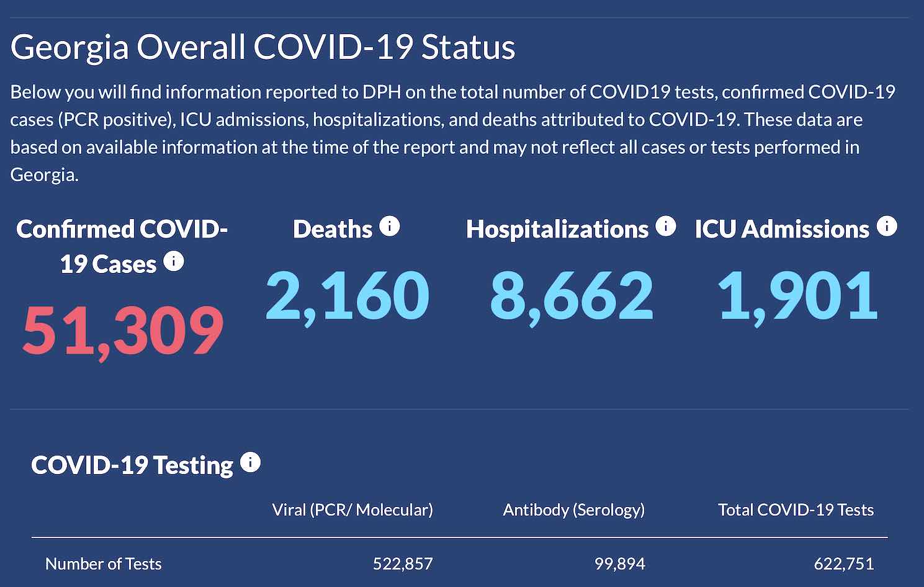Click the COVID-19 Testing info icon
924x587 pixels.
coord(250,462)
